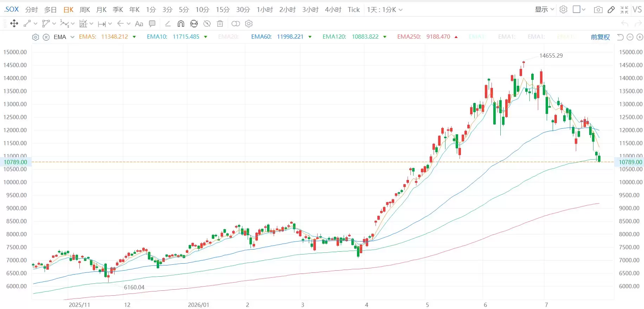Take a chart screenshot with the camera icon
644x309 pixels.
coord(598,10)
